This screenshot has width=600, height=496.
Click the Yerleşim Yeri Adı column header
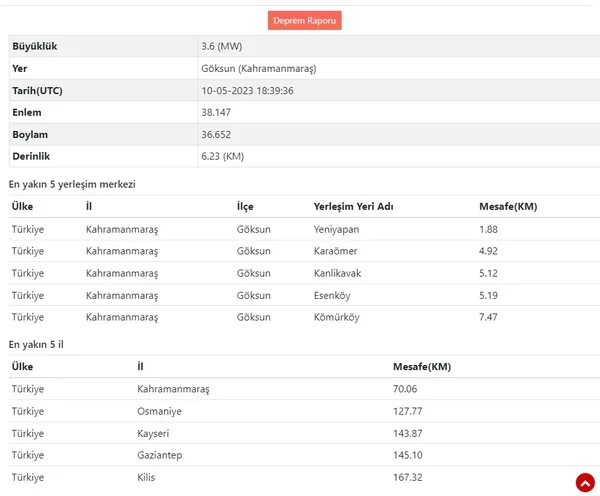coord(353,207)
